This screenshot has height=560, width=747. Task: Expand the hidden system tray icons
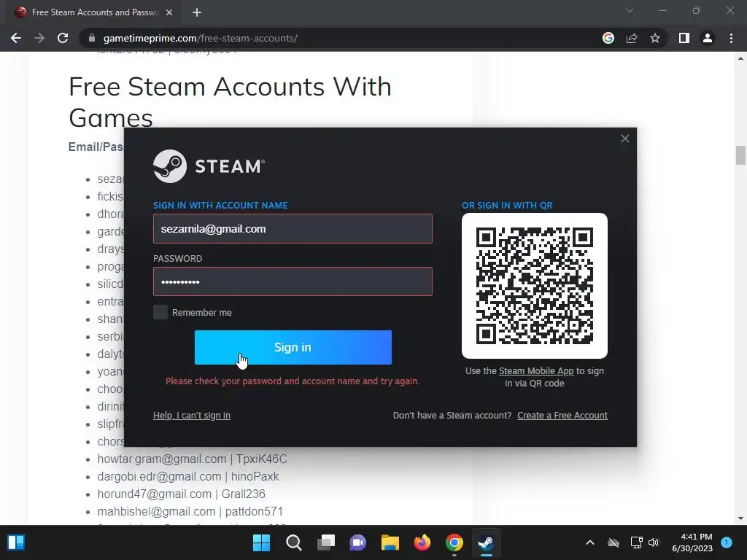(x=589, y=542)
